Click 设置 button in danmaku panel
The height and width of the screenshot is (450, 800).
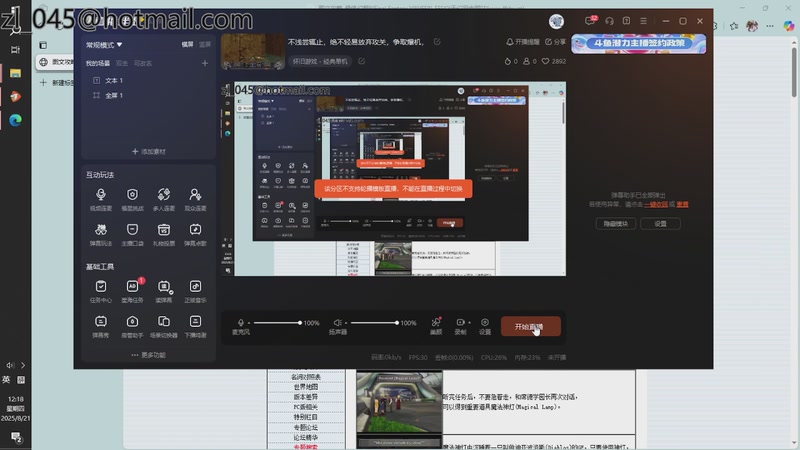click(x=660, y=224)
